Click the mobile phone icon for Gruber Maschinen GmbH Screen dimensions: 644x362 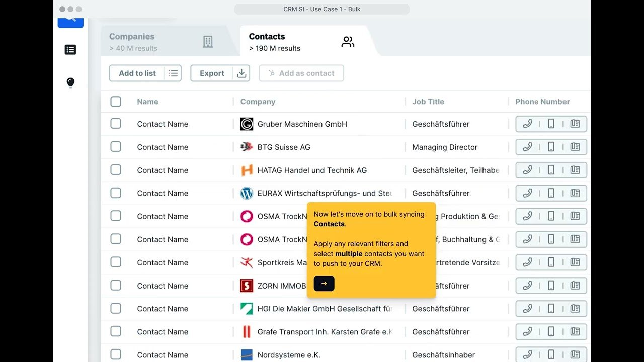click(551, 124)
